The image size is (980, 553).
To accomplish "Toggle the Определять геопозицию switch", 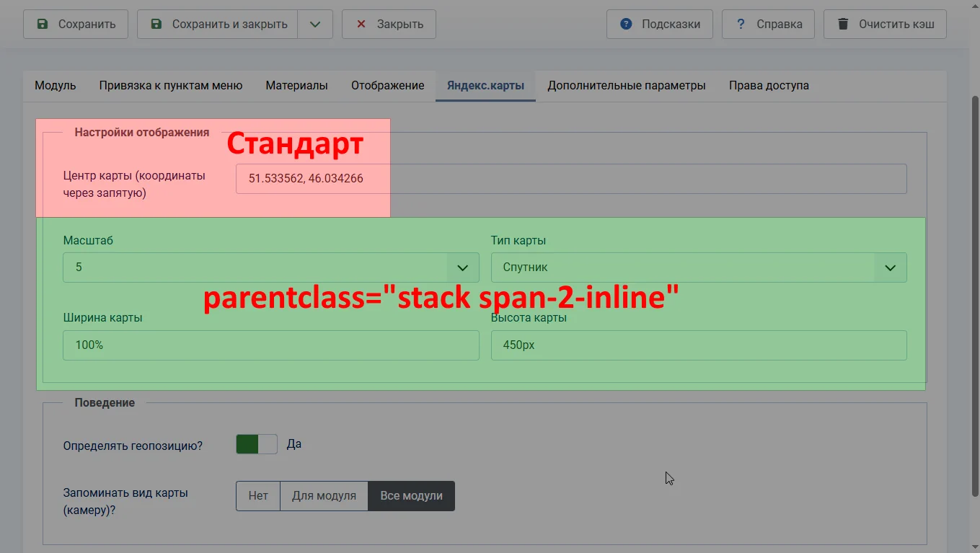I will pyautogui.click(x=256, y=444).
